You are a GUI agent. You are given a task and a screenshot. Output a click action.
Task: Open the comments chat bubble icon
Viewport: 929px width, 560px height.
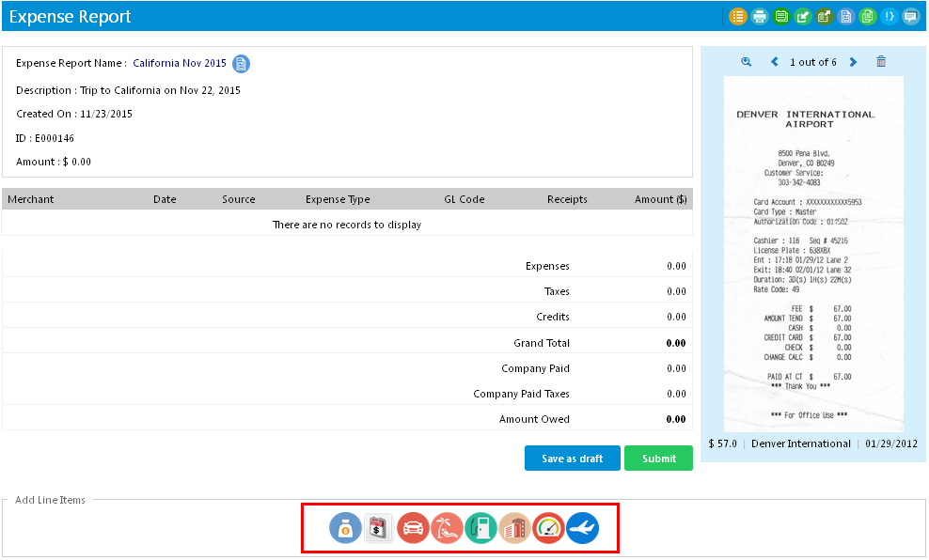point(910,16)
